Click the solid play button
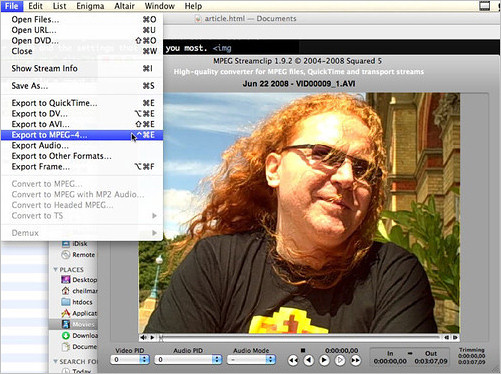This screenshot has height=374, width=501. point(324,360)
